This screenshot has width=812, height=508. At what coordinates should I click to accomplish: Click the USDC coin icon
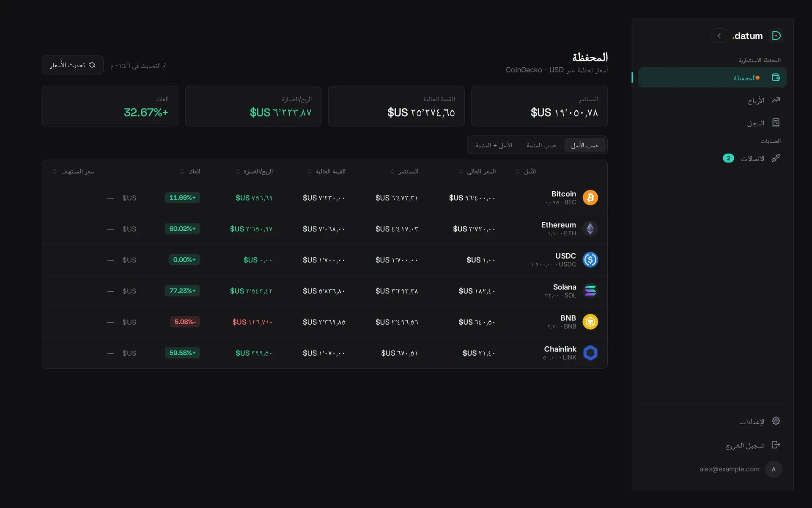pyautogui.click(x=590, y=260)
